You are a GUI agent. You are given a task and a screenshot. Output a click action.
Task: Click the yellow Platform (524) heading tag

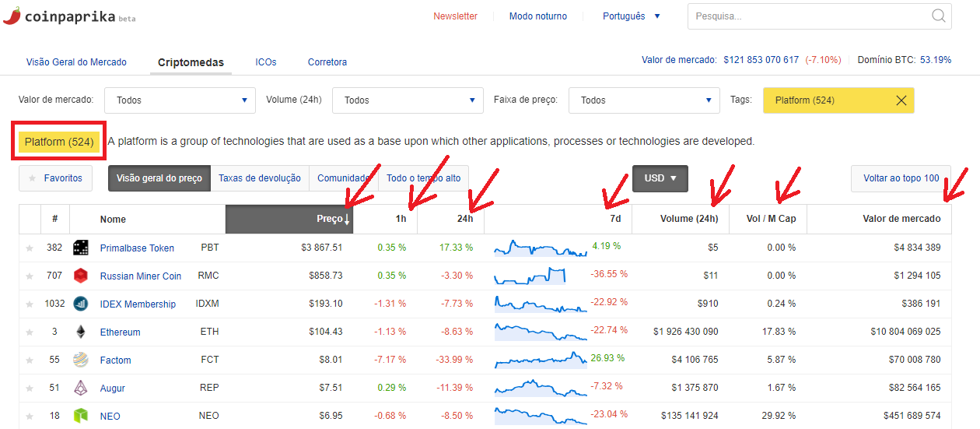[x=59, y=142]
